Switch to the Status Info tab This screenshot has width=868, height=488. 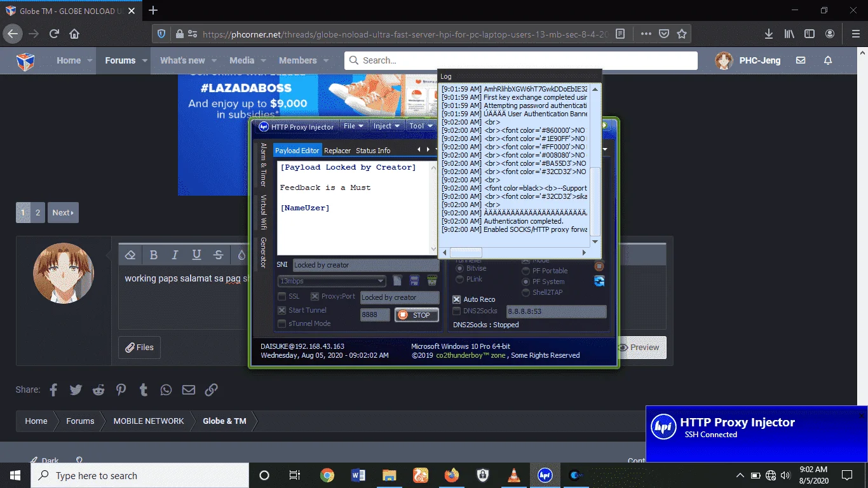(x=373, y=151)
